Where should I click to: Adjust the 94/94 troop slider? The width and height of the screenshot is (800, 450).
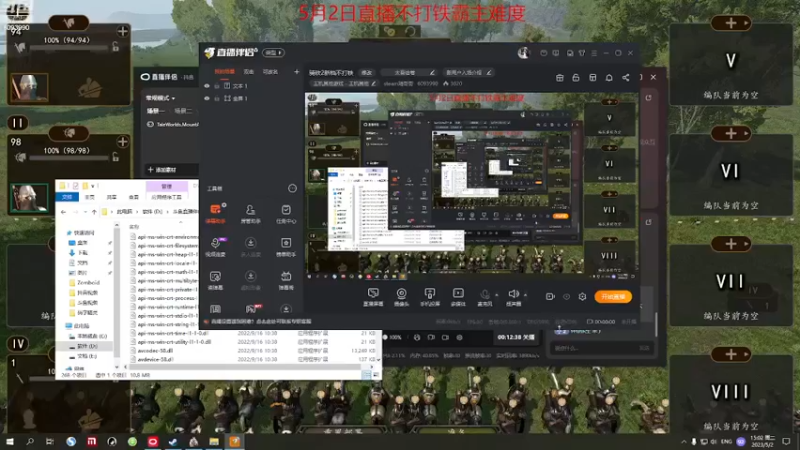tap(69, 48)
